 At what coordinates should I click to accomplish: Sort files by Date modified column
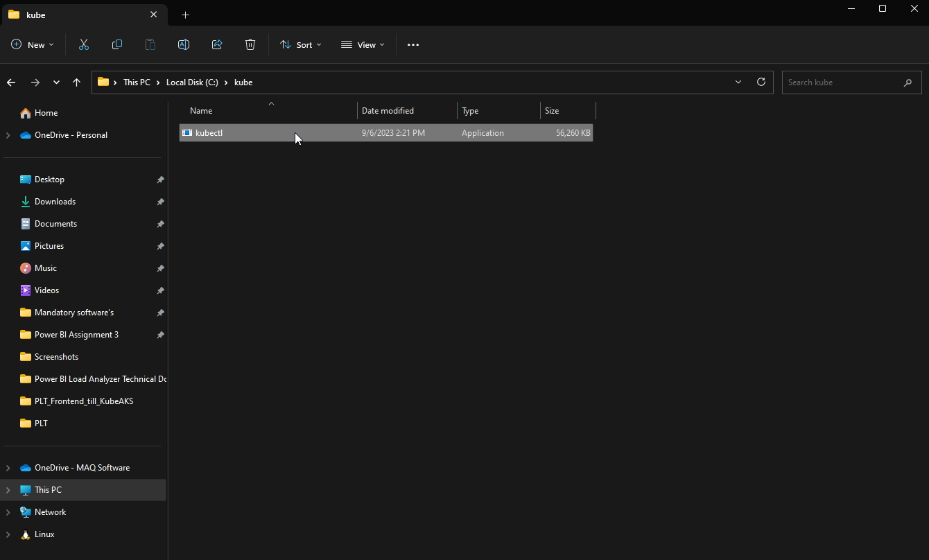388,111
